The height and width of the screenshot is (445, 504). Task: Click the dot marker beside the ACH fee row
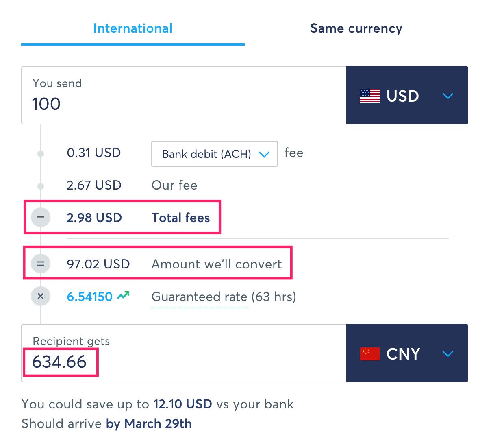tap(40, 153)
